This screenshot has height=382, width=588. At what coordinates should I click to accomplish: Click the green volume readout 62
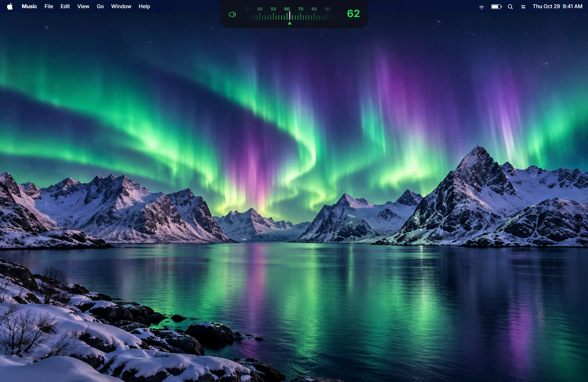(x=353, y=14)
